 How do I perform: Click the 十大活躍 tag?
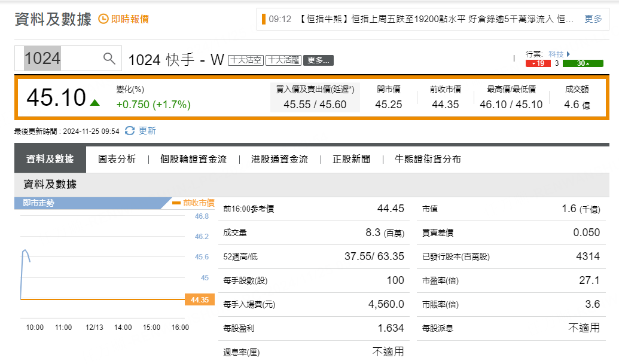(283, 60)
